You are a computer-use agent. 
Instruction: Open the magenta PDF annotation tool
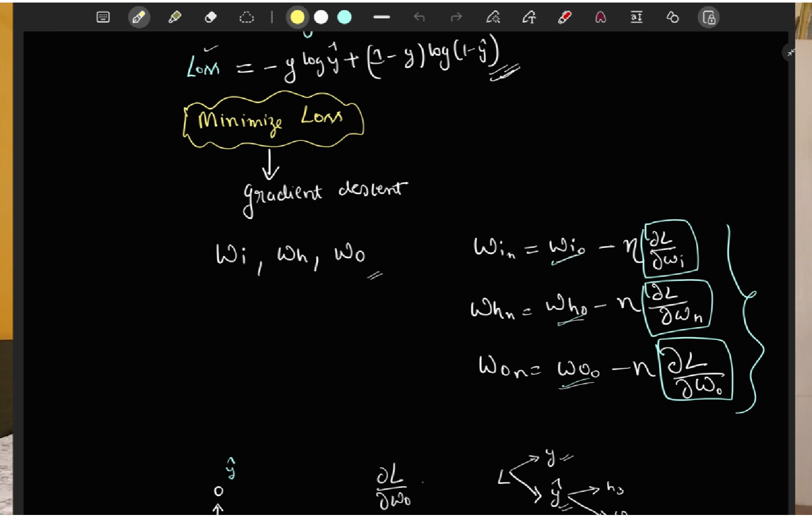600,18
